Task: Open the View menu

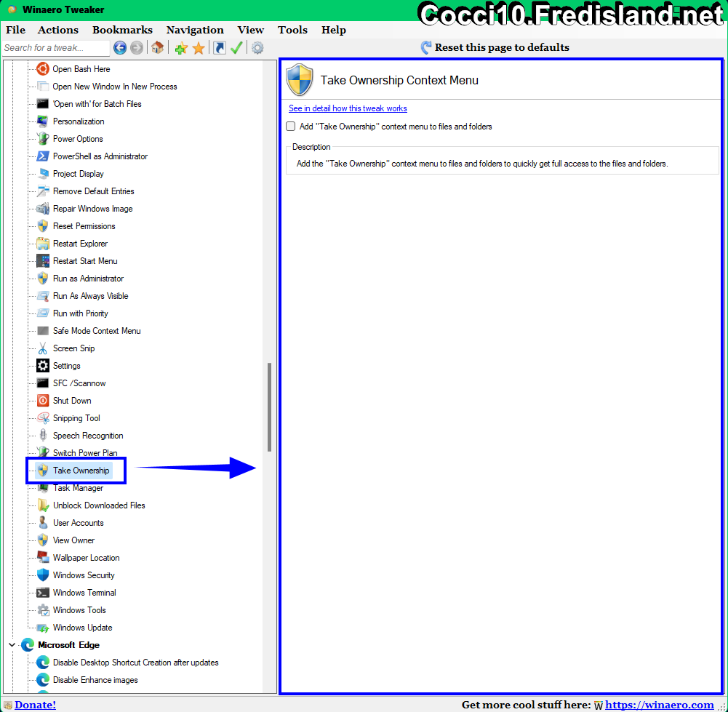Action: point(251,30)
